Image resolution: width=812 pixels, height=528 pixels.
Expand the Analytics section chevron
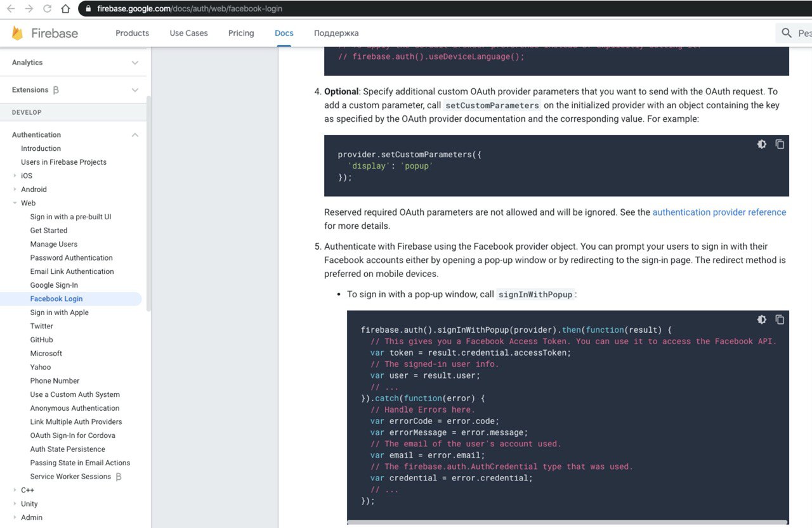pos(135,63)
